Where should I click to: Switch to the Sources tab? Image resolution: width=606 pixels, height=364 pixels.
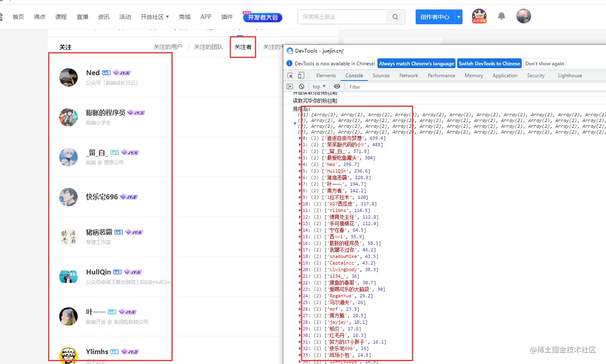[x=381, y=76]
